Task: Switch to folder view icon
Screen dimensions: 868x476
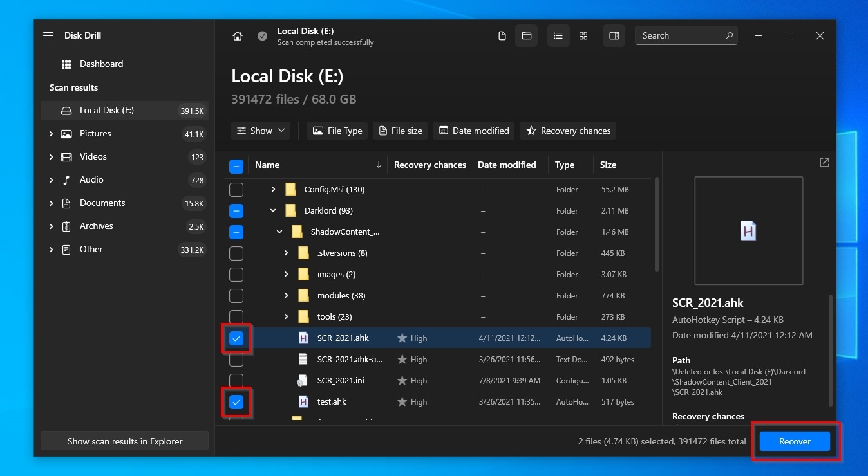Action: coord(527,36)
